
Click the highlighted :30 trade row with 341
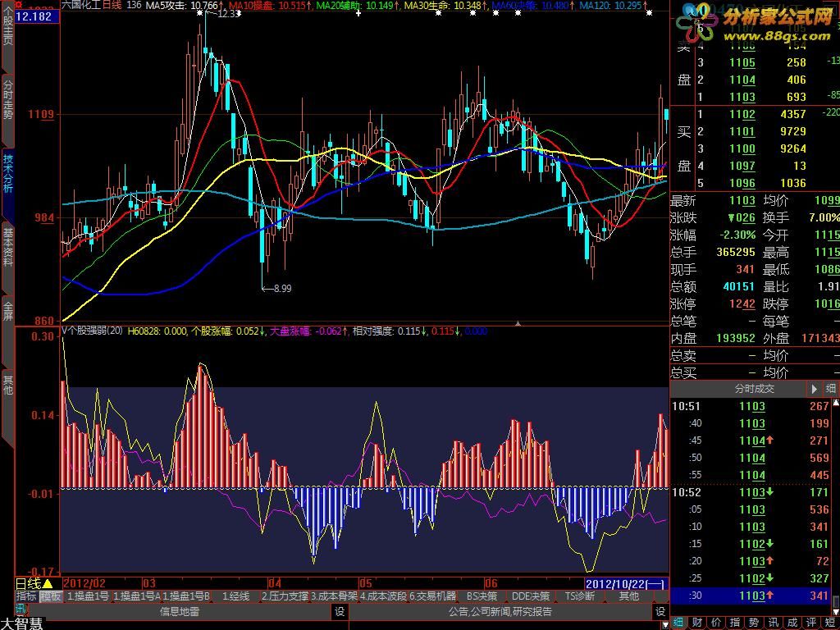(751, 596)
